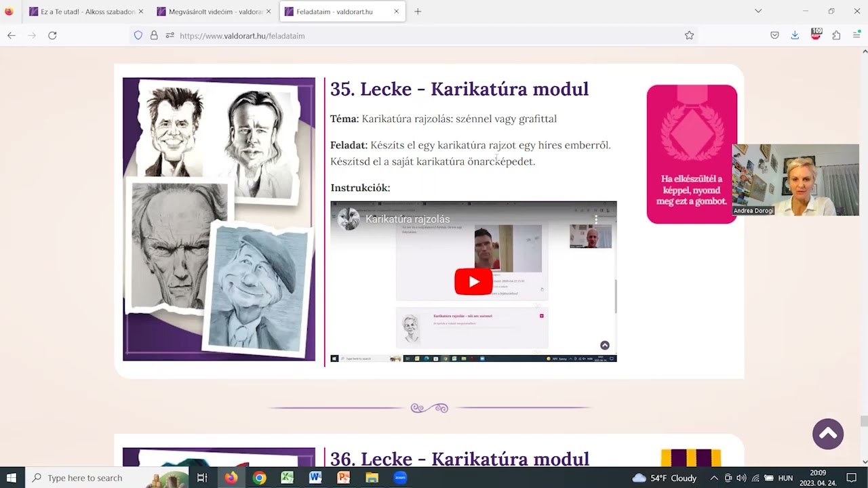Open the Windows Start menu
The height and width of the screenshot is (488, 868).
[x=12, y=478]
